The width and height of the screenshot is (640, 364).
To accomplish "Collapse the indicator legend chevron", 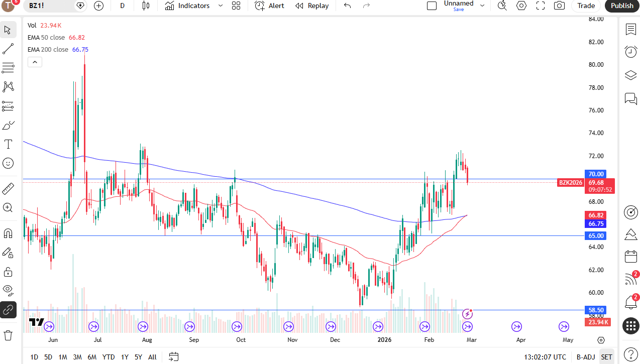I will pos(35,62).
